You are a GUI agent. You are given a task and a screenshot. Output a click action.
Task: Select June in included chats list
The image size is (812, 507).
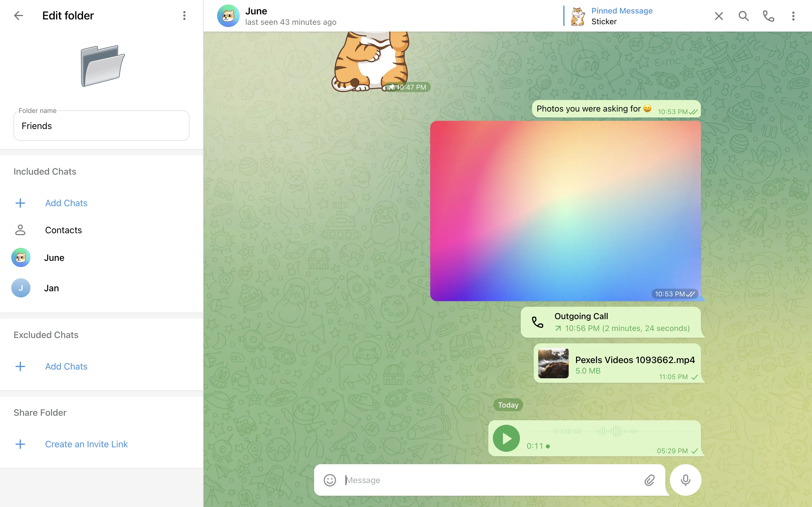[54, 257]
